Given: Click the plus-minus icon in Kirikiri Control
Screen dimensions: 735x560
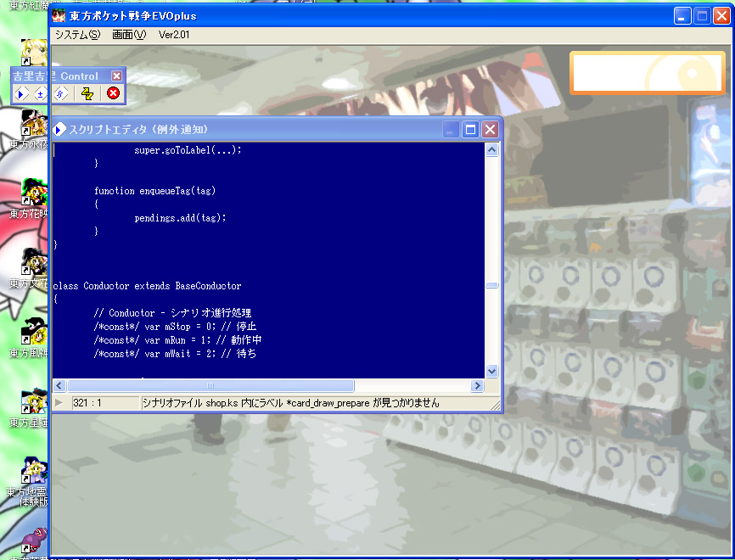Looking at the screenshot, I should pyautogui.click(x=40, y=93).
